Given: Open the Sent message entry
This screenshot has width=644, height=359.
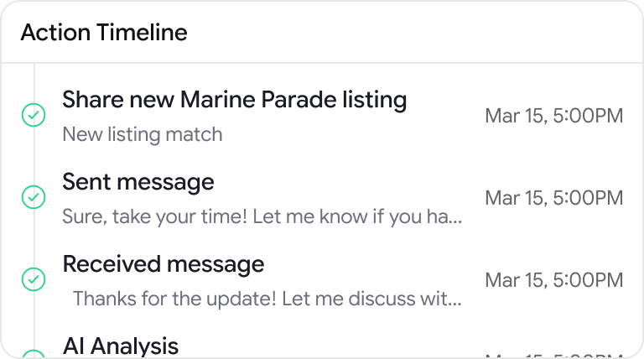Looking at the screenshot, I should 138,182.
